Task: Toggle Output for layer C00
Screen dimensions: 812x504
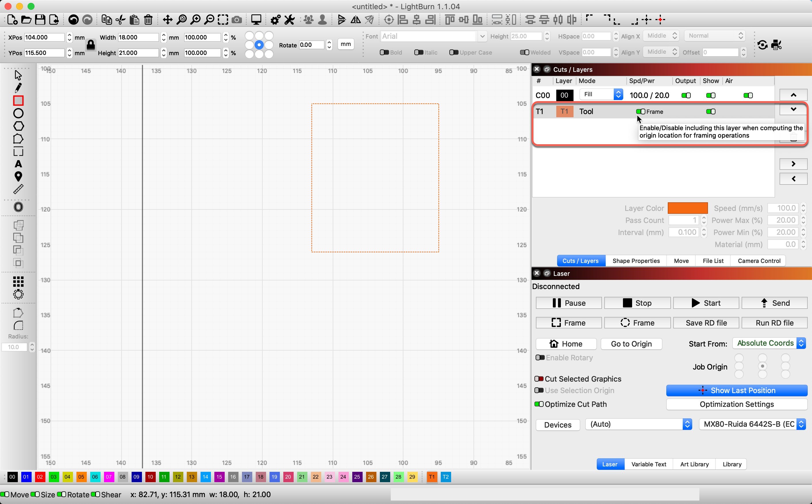Action: [x=686, y=96]
